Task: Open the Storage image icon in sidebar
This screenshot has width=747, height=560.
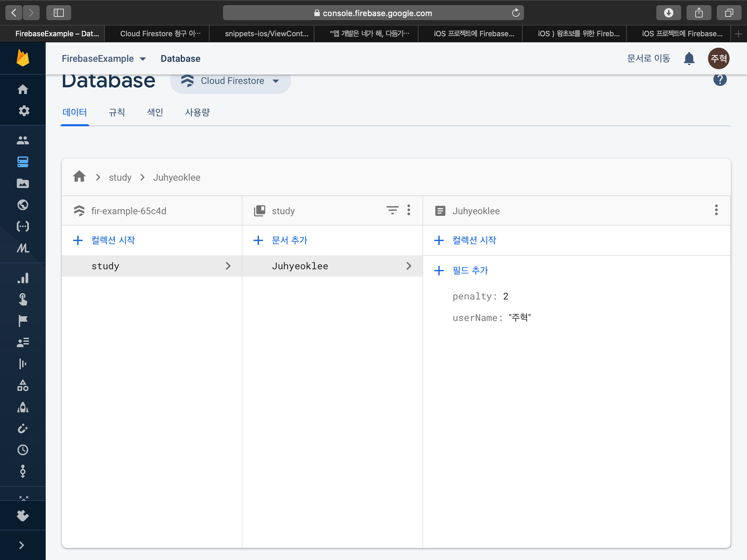Action: coord(23,183)
